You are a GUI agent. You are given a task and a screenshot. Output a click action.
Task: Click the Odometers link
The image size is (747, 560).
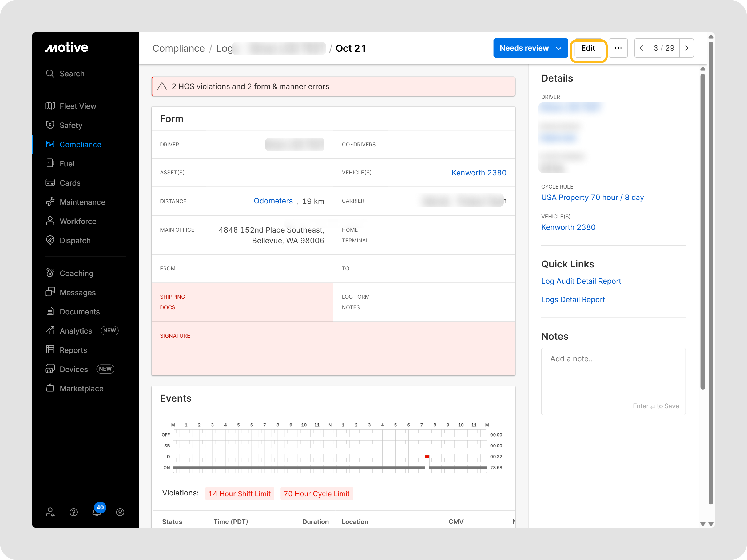click(x=273, y=201)
